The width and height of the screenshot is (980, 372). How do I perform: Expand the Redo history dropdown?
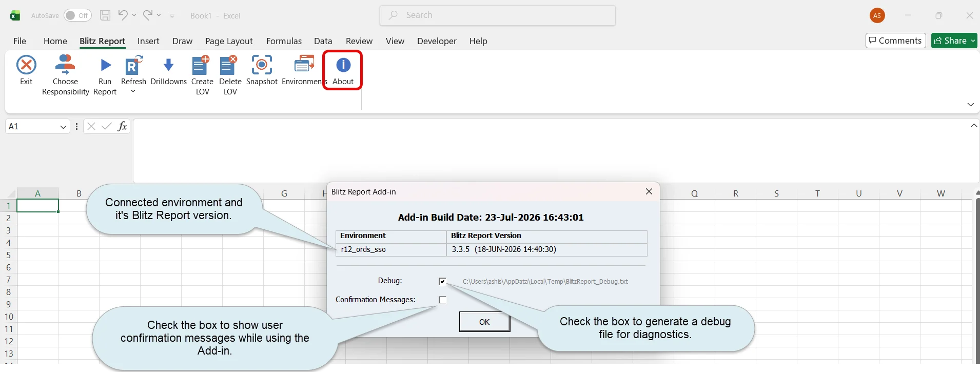pos(159,15)
